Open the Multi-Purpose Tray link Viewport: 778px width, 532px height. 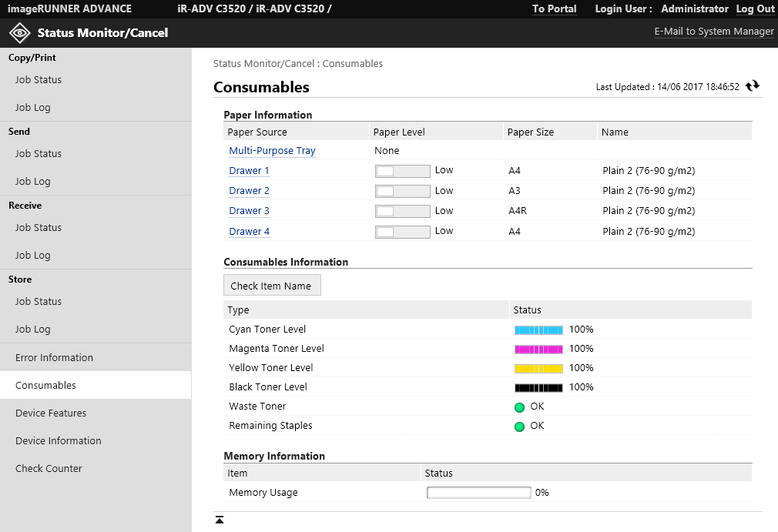272,151
